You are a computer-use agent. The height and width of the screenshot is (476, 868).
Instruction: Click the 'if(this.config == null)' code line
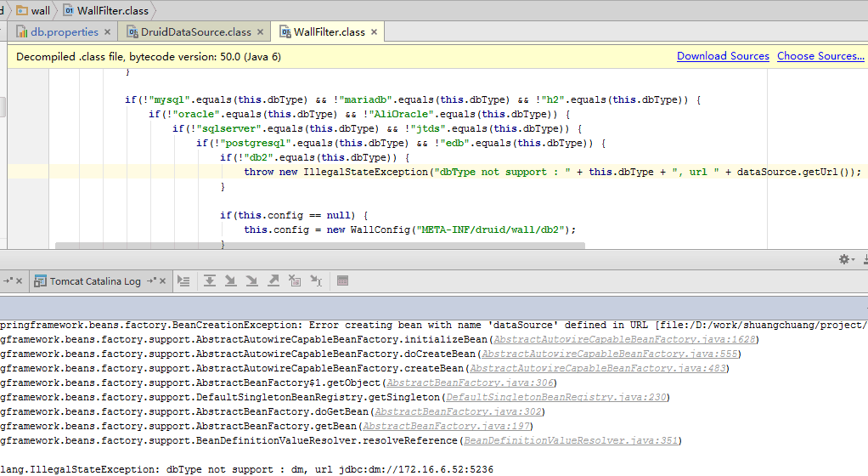(294, 215)
